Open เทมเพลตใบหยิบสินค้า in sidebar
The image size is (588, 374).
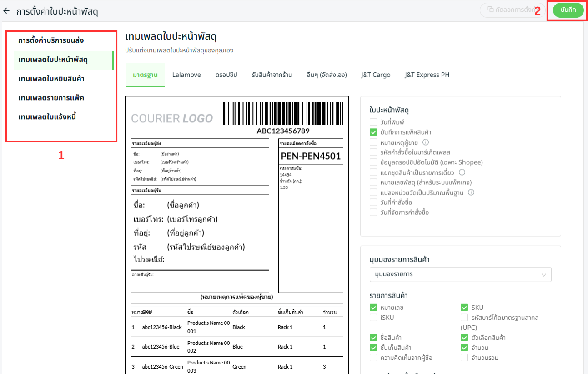51,79
